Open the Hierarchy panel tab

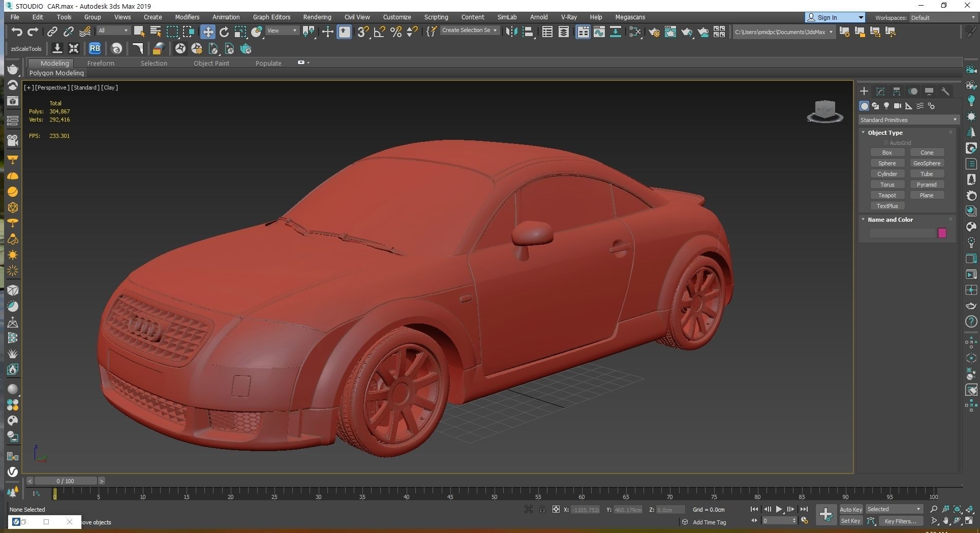click(x=896, y=92)
